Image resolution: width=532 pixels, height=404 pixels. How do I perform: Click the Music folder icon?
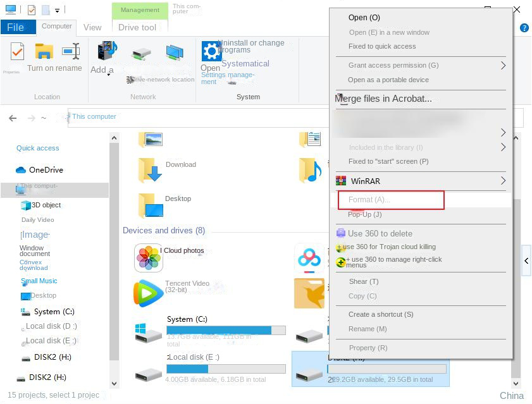pos(310,170)
